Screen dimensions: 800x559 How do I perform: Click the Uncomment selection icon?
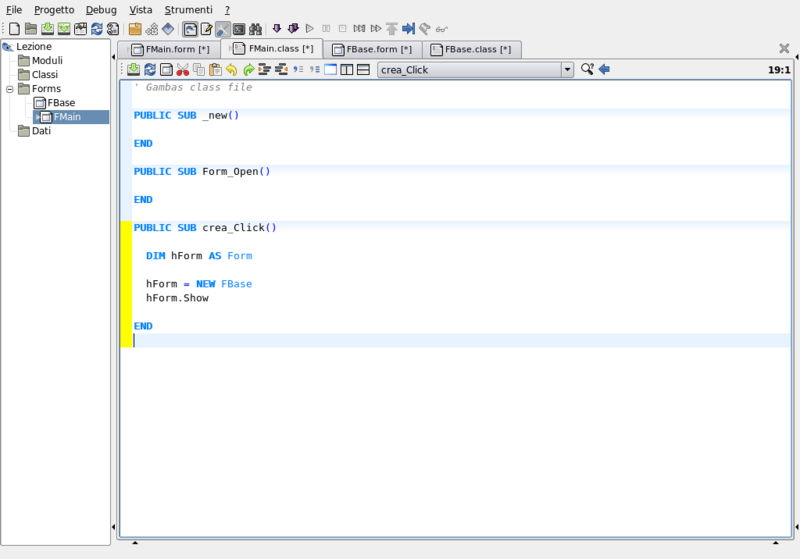tap(314, 69)
